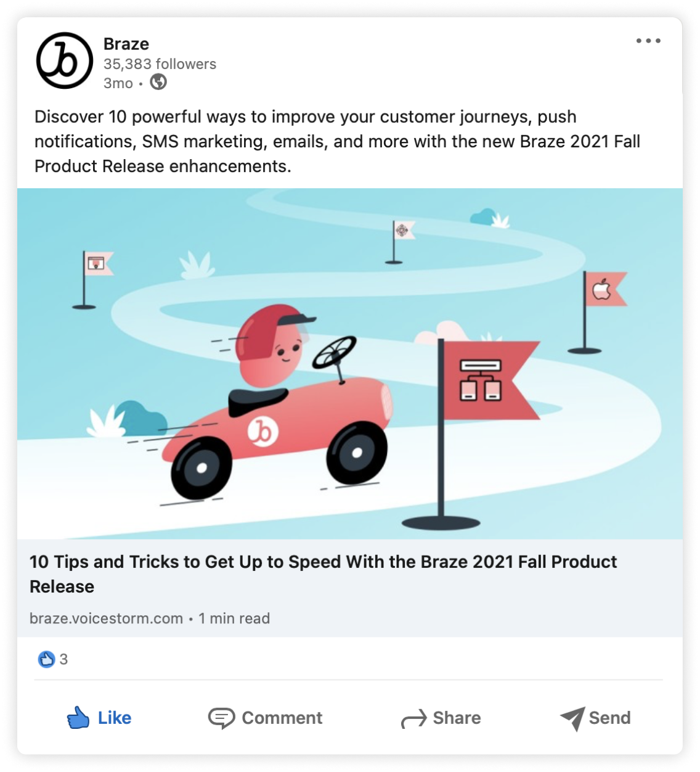Click the curved arrow Share icon

tap(413, 719)
